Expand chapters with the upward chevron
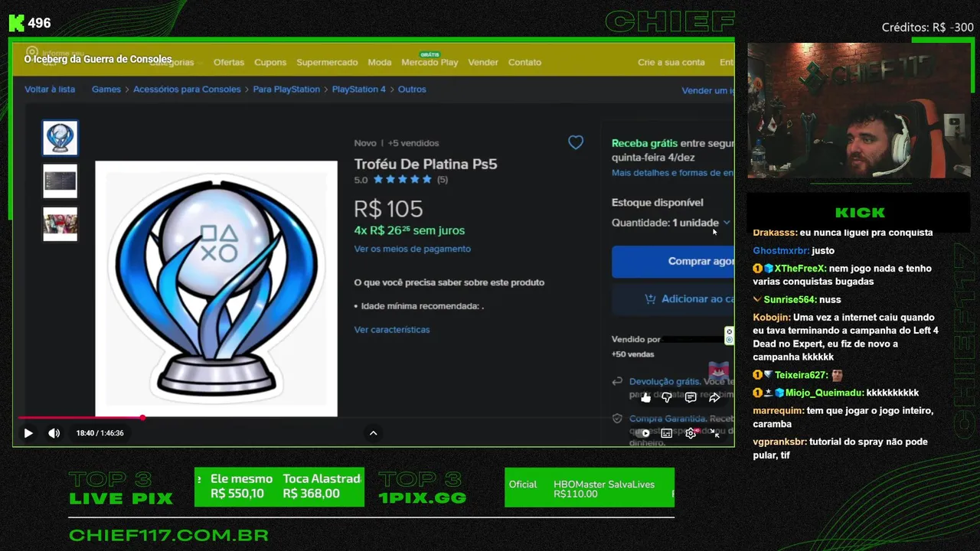 (x=374, y=433)
